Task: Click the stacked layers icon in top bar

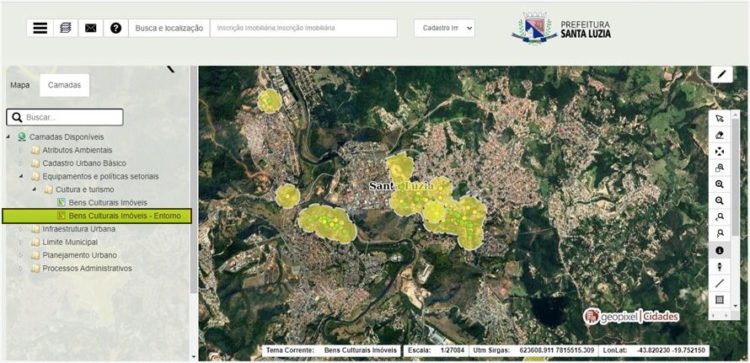Action: [66, 28]
